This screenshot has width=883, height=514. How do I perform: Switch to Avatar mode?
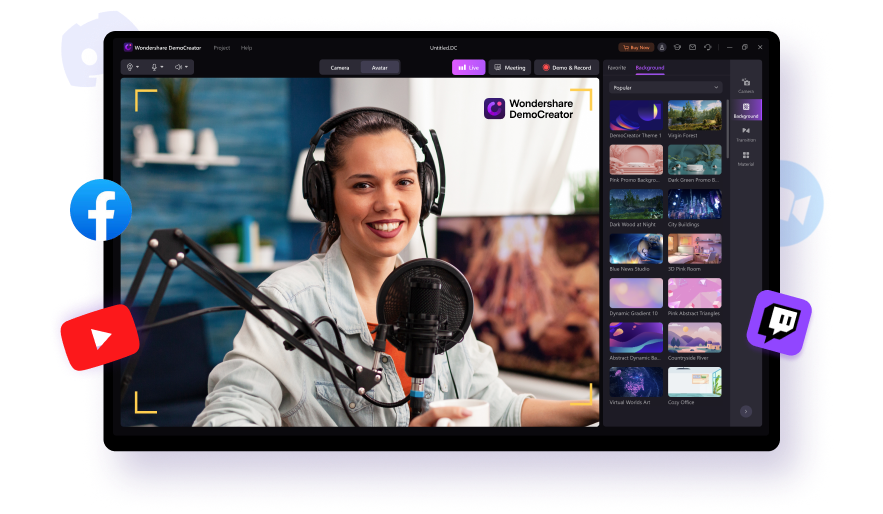(380, 68)
